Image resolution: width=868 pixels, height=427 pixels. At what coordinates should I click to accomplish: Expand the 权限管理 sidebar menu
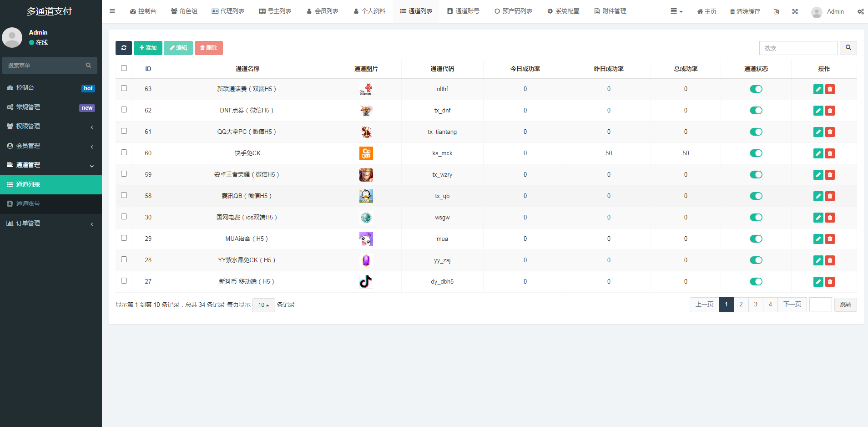[51, 127]
